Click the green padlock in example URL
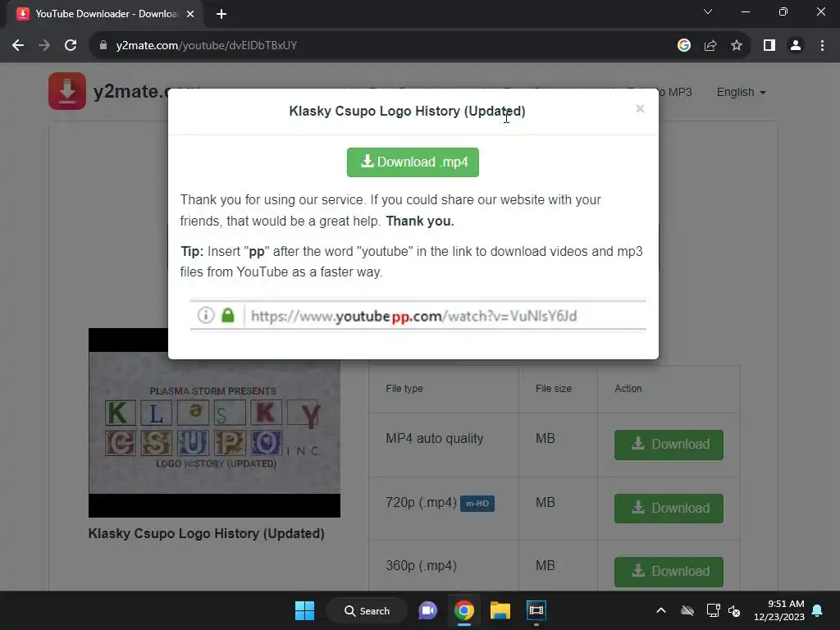The height and width of the screenshot is (630, 840). (x=228, y=315)
